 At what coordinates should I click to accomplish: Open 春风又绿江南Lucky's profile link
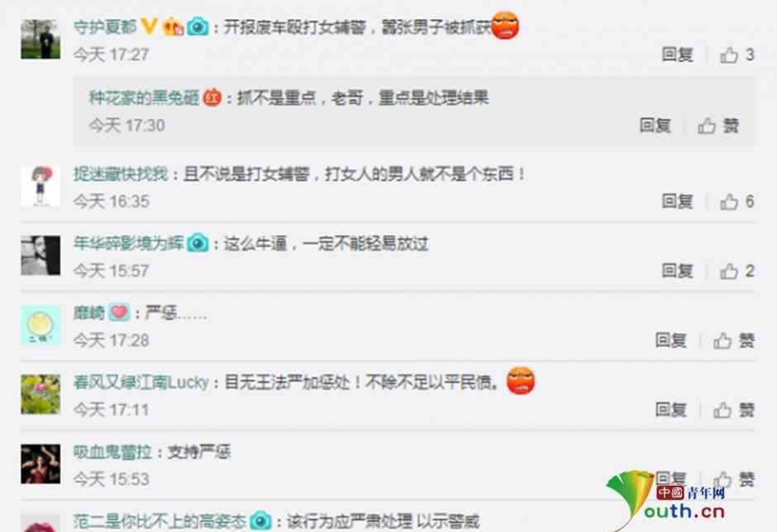point(141,382)
